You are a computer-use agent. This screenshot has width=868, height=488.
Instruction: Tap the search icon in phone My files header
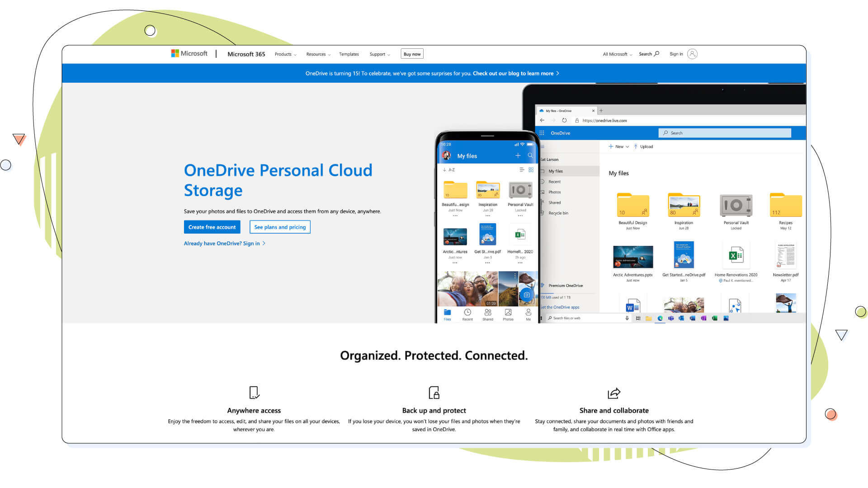click(x=530, y=155)
